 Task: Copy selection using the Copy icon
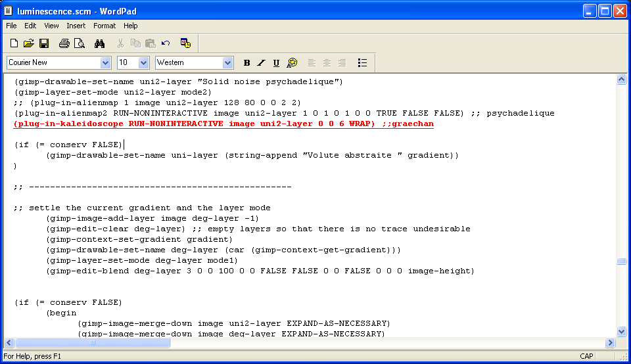pyautogui.click(x=135, y=43)
